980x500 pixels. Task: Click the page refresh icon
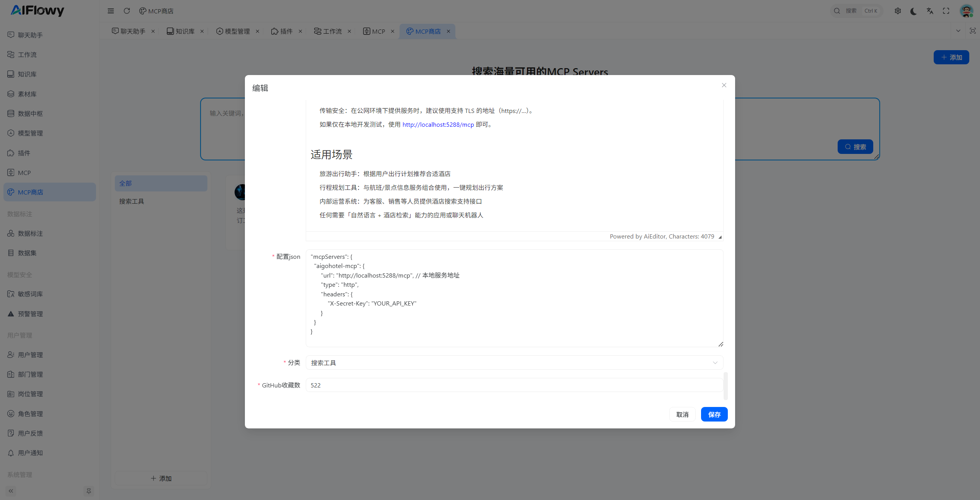(127, 11)
